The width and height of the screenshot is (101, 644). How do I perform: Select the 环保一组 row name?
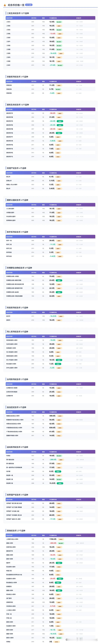coord(9,614)
